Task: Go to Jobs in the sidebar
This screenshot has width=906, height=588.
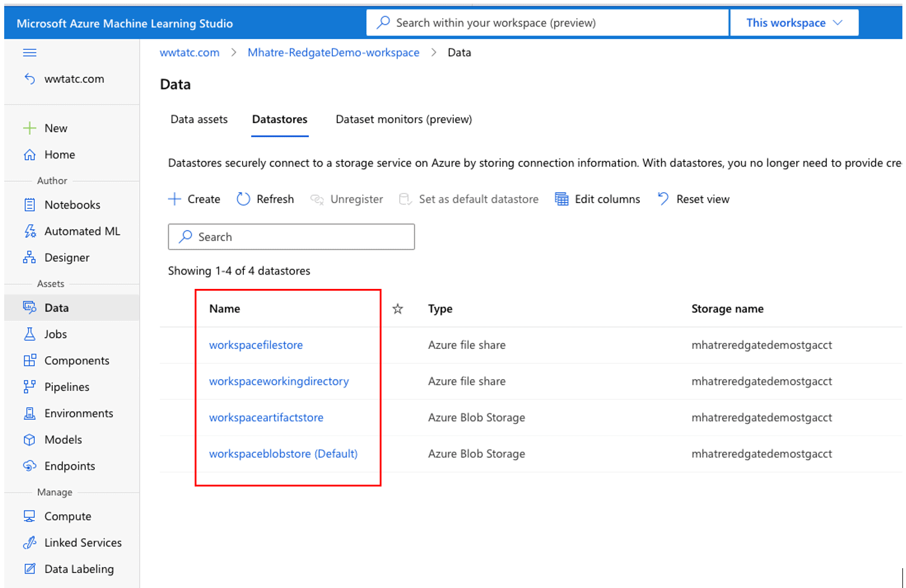Action: point(55,334)
